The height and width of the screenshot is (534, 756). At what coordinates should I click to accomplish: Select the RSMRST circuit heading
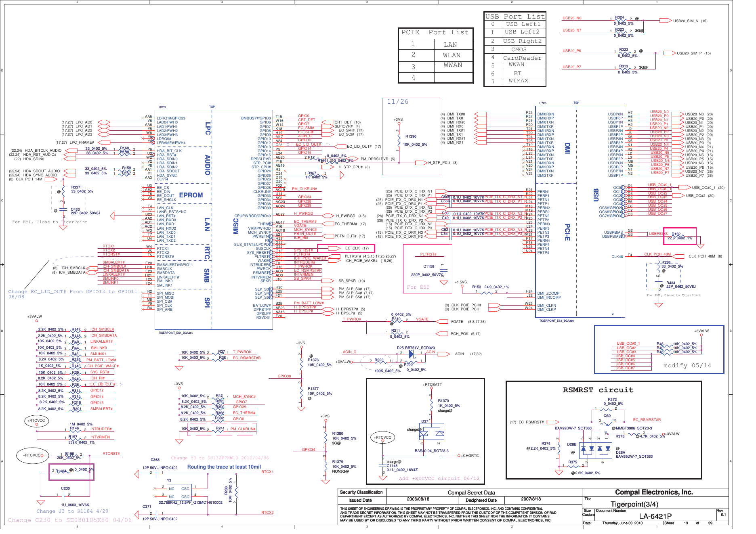point(598,390)
